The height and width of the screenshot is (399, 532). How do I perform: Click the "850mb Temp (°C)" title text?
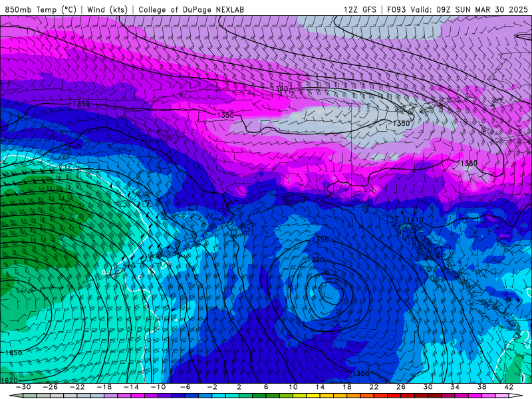point(41,9)
